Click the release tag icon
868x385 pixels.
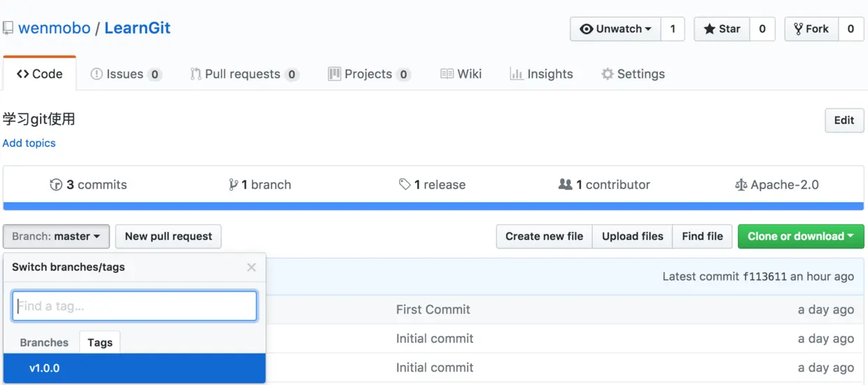pyautogui.click(x=405, y=185)
